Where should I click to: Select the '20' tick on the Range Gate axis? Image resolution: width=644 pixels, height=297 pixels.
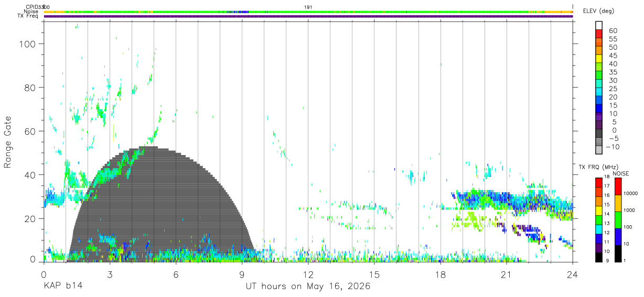(31, 218)
